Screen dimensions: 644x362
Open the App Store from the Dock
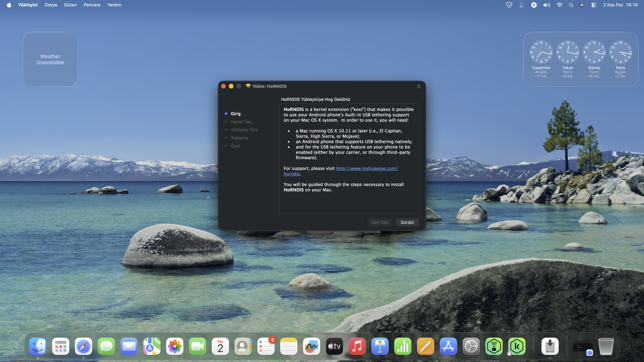click(x=448, y=346)
